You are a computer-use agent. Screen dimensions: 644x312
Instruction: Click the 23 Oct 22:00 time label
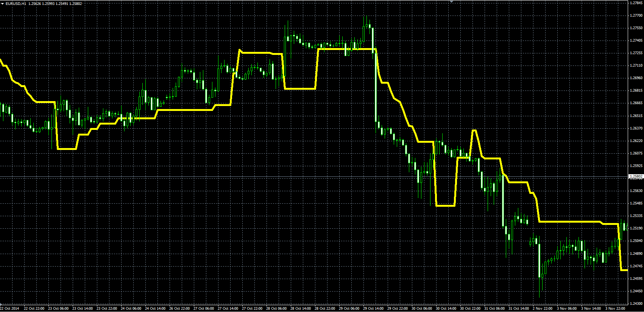click(x=107, y=309)
